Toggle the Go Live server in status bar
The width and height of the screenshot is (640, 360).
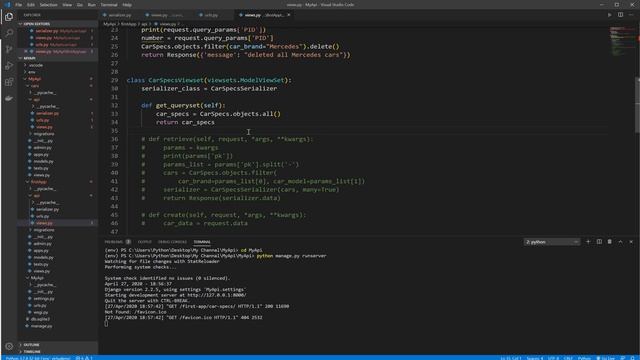(x=606, y=358)
